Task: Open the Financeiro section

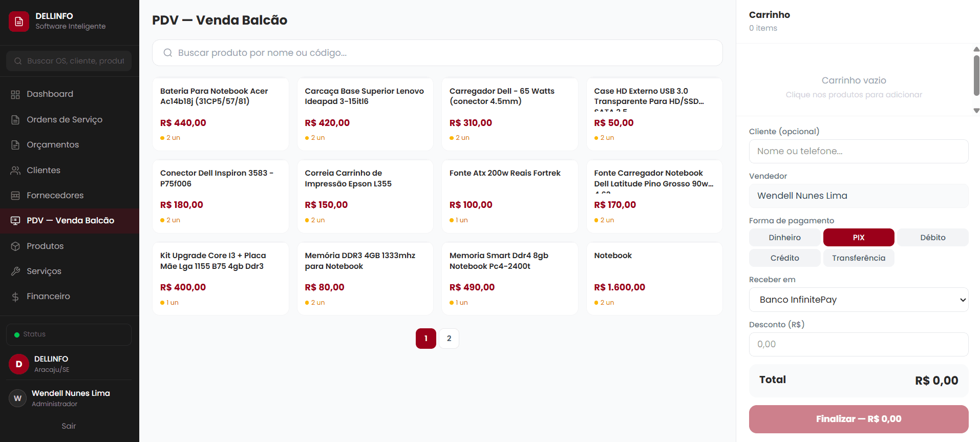Action: [70, 297]
